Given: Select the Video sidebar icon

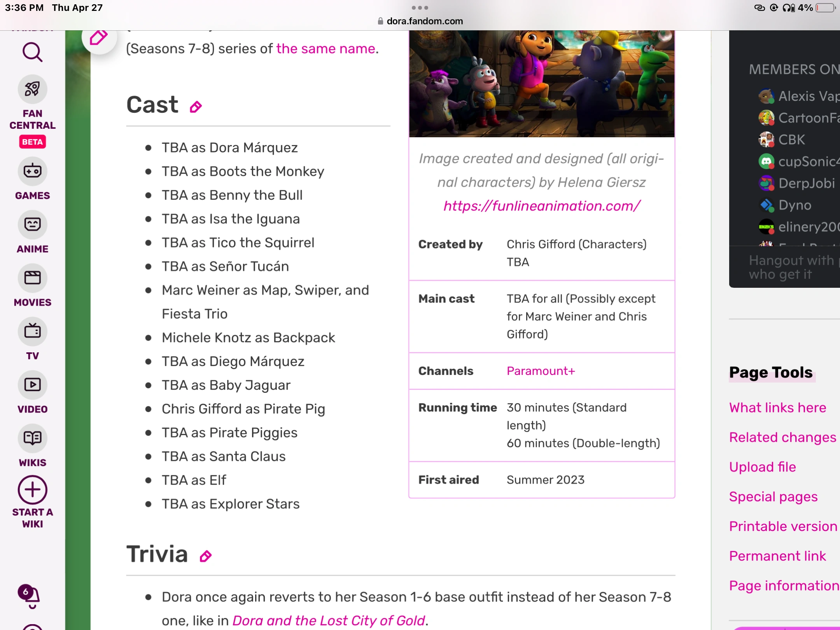Looking at the screenshot, I should tap(33, 385).
